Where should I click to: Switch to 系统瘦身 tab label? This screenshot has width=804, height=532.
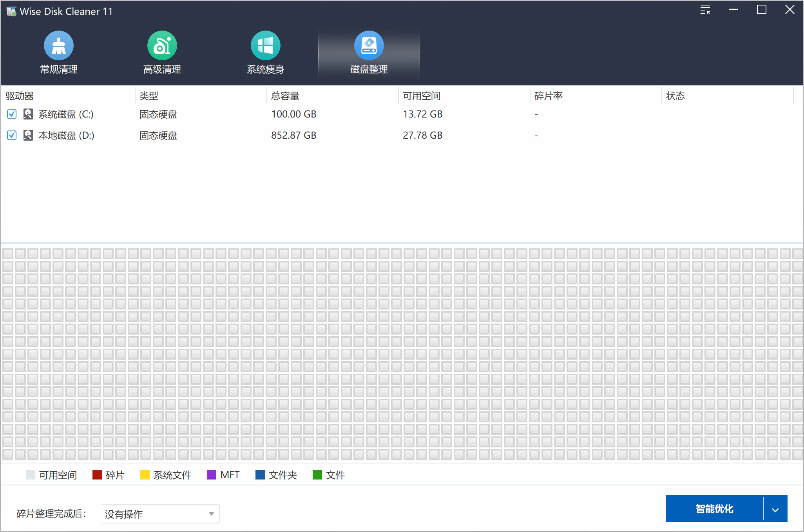point(266,69)
